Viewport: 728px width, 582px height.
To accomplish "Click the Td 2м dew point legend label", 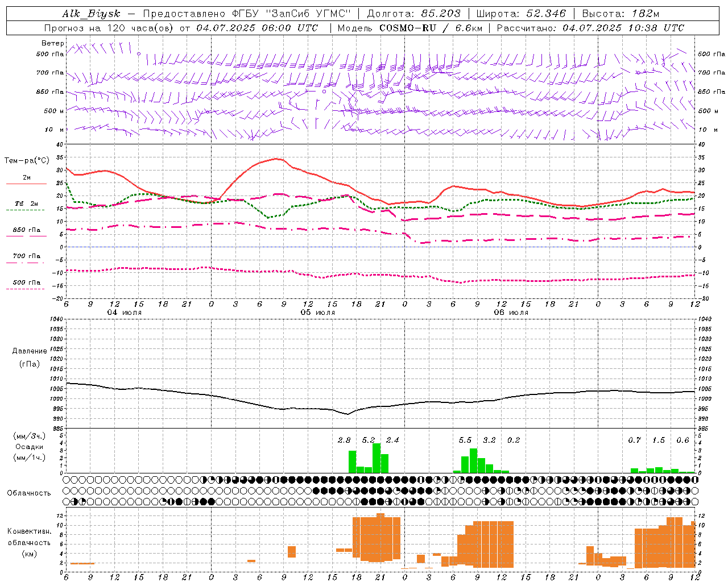I will point(26,203).
